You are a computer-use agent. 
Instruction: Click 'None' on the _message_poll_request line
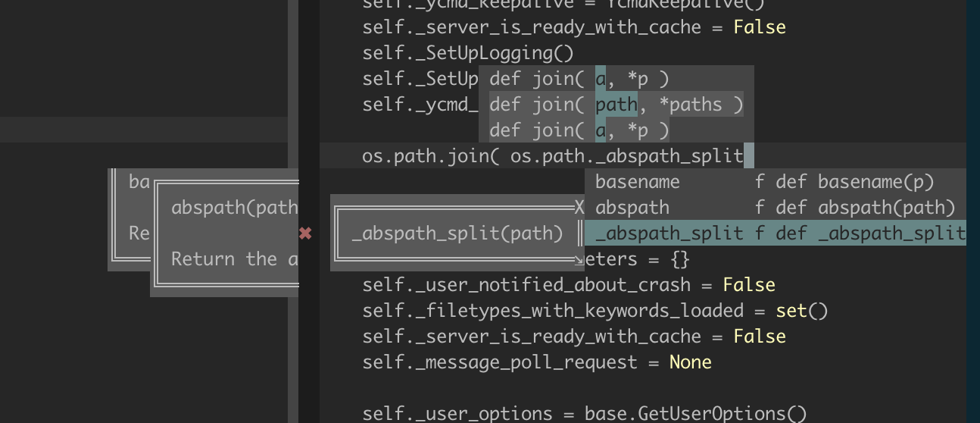pyautogui.click(x=690, y=362)
